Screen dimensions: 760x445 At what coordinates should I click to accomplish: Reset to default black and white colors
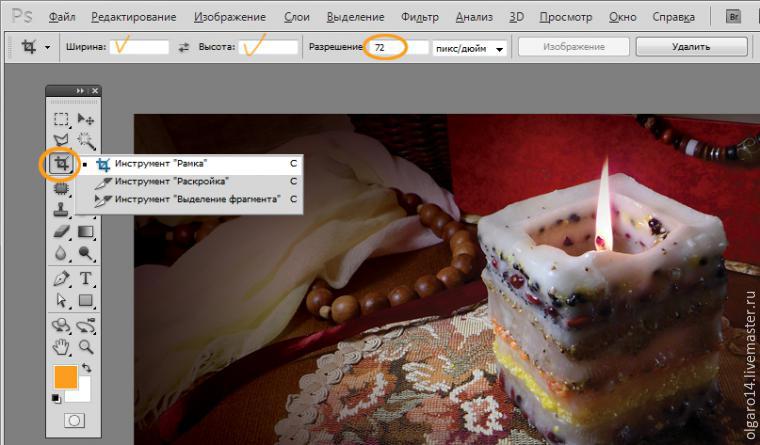(57, 398)
